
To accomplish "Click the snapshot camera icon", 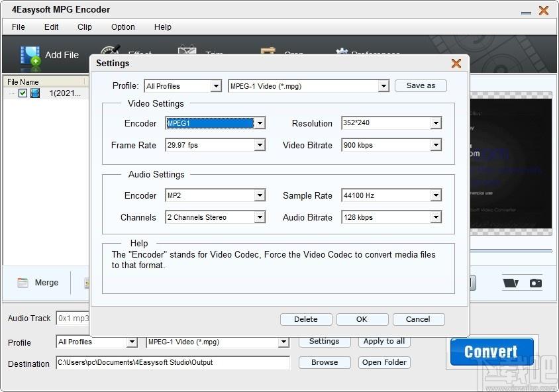I will coord(535,283).
